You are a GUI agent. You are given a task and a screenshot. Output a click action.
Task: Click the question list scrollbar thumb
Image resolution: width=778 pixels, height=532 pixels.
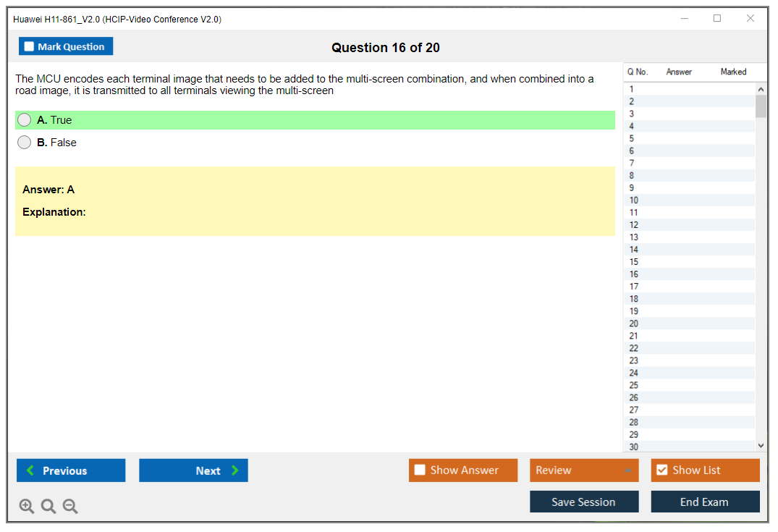coord(760,106)
